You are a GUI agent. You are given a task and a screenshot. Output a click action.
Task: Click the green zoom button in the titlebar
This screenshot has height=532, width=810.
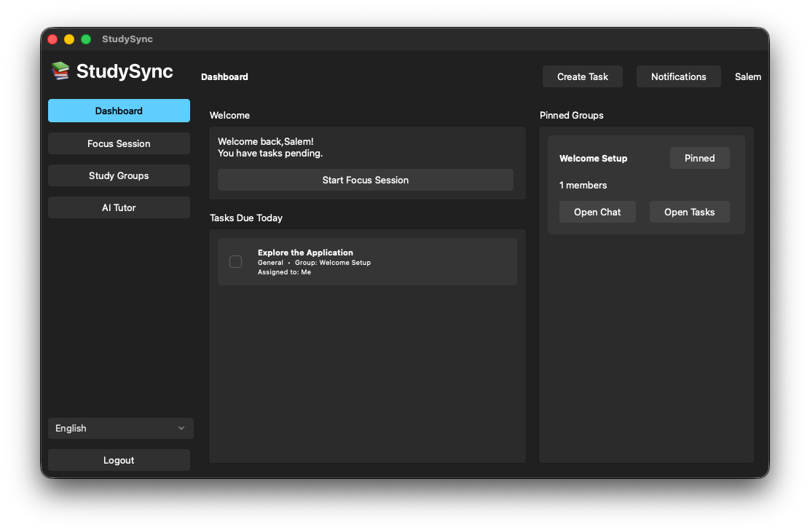85,39
